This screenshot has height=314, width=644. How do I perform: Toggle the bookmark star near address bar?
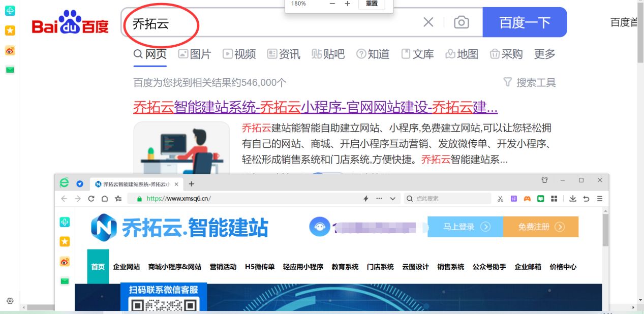(118, 199)
